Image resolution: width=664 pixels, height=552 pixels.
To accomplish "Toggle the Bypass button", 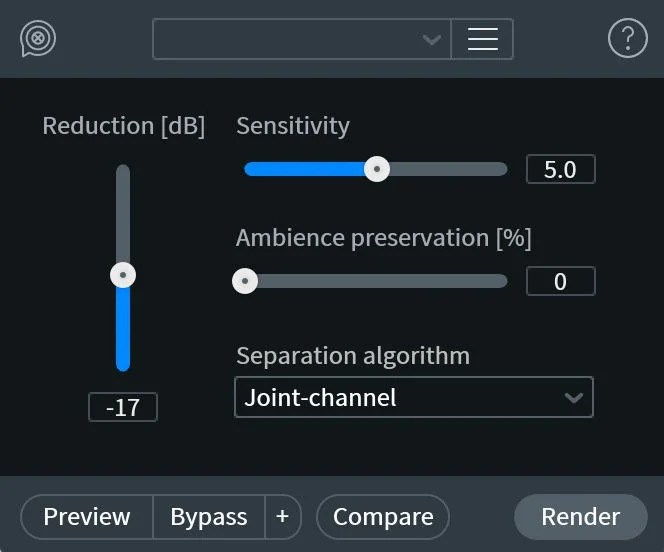I will coord(209,516).
